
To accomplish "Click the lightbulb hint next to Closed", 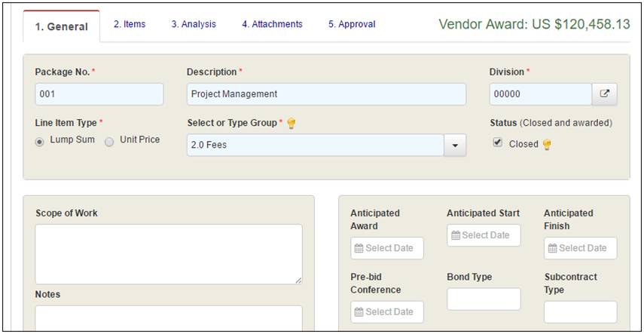I will (547, 145).
